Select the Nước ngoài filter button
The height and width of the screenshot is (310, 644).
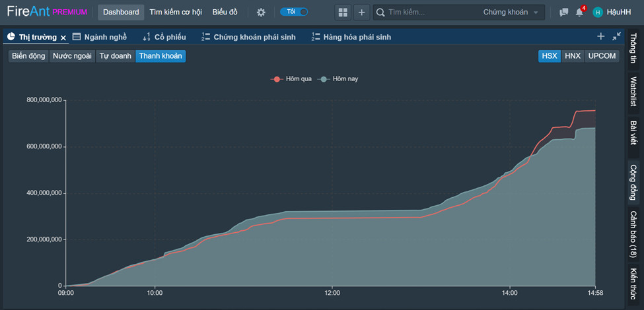coord(73,56)
